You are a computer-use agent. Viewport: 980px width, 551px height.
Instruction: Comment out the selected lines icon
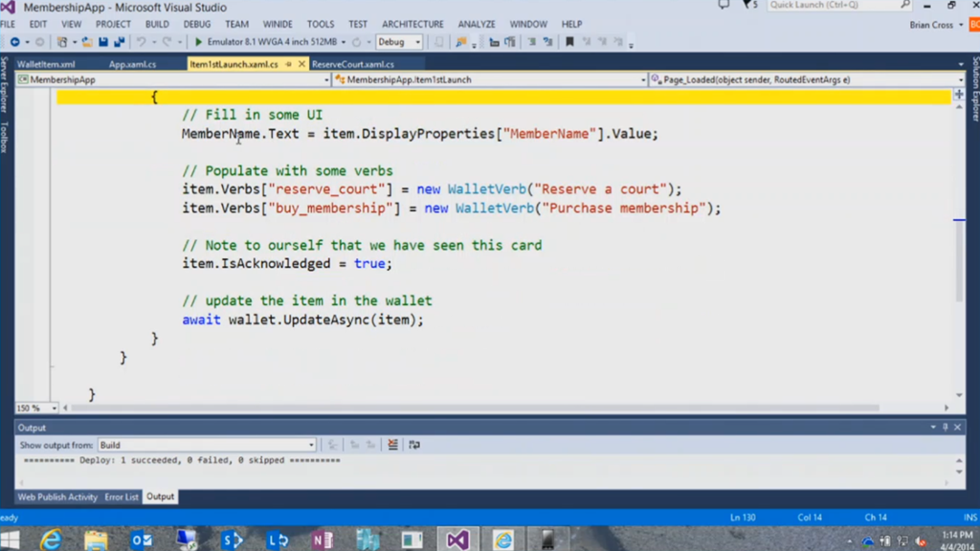coord(531,42)
